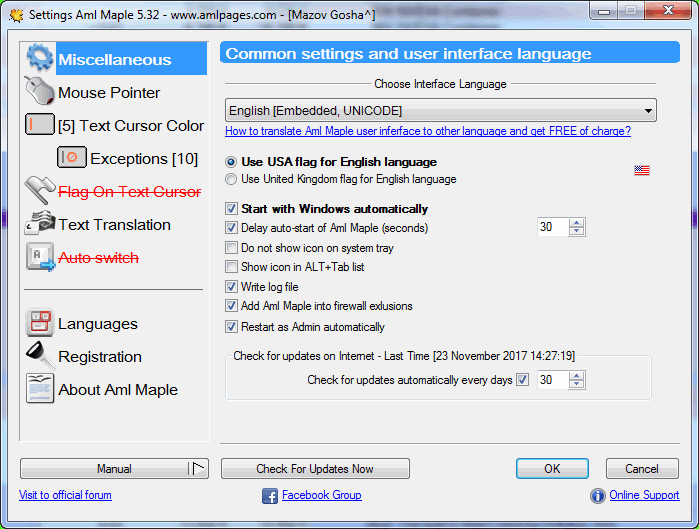Click the Languages keyboard icon
699x529 pixels.
[40, 323]
